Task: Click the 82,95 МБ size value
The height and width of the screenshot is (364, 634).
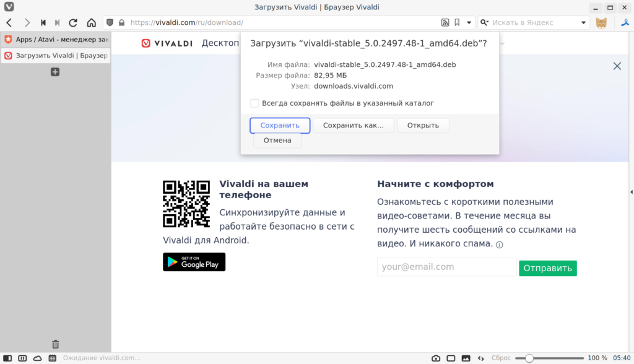Action: click(x=331, y=76)
